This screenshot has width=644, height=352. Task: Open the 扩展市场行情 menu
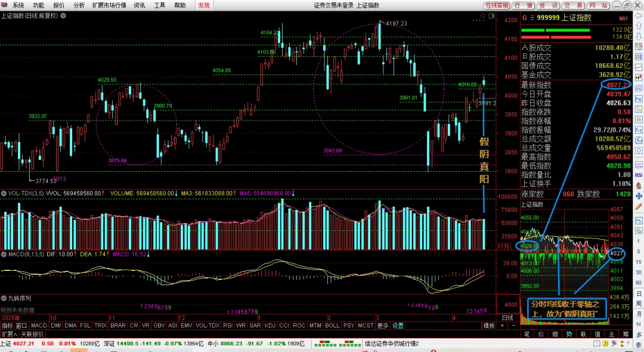[x=109, y=5]
